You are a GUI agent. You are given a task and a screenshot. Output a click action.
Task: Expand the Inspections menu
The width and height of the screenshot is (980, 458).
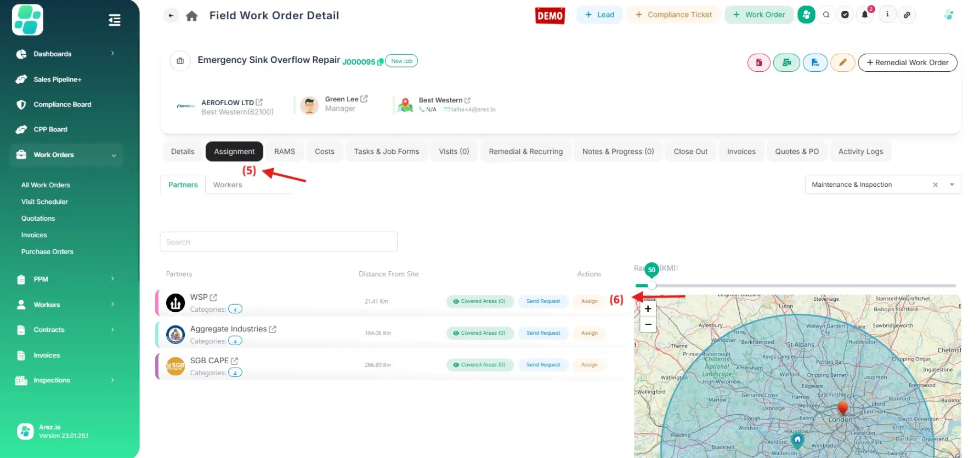click(66, 380)
